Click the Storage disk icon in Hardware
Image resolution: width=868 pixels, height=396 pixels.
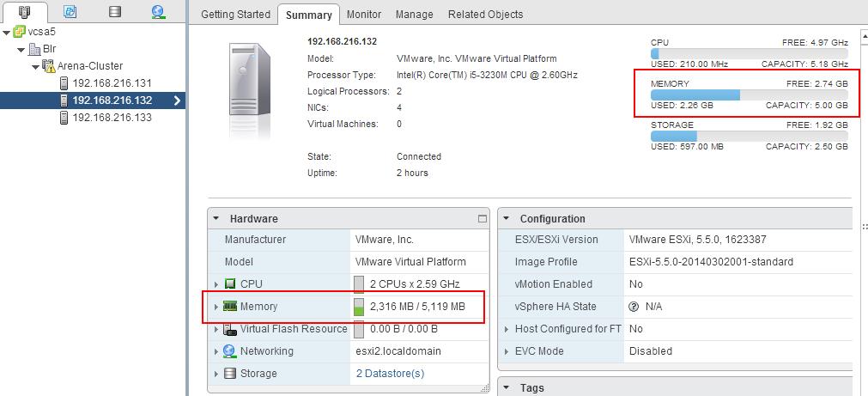click(x=230, y=374)
